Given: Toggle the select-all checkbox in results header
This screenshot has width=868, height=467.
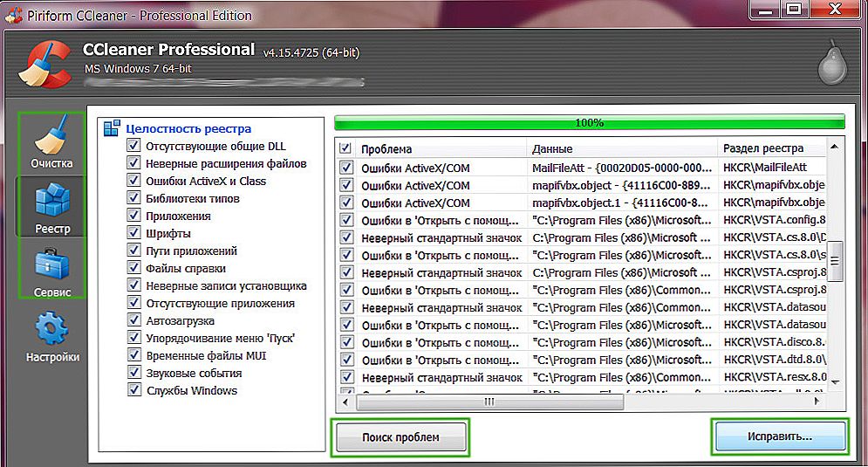Looking at the screenshot, I should [x=345, y=148].
